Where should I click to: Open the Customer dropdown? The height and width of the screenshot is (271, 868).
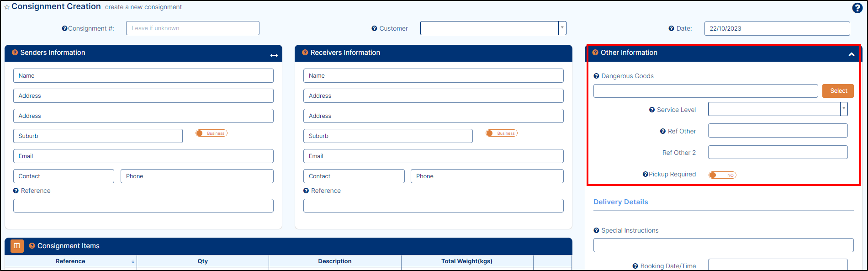coord(562,28)
